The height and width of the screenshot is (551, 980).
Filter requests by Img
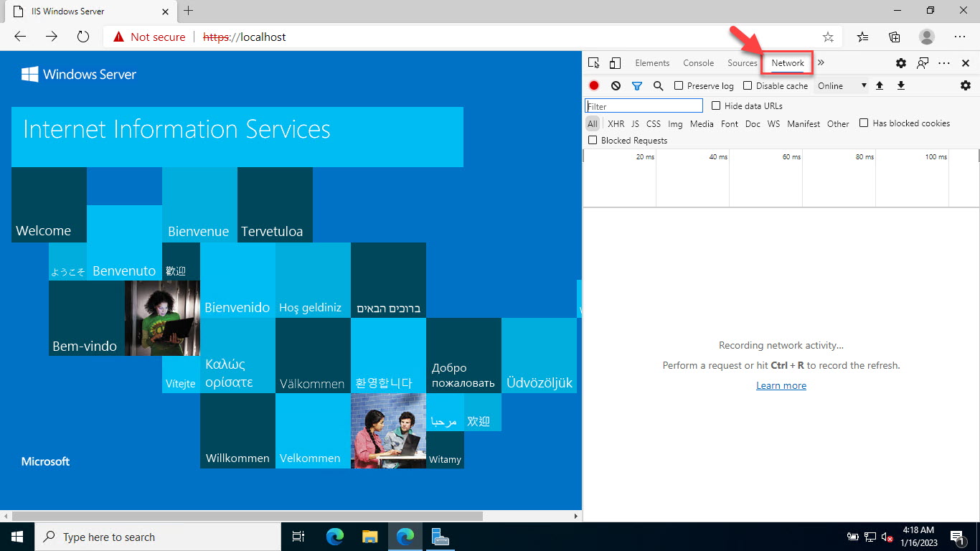coord(675,123)
